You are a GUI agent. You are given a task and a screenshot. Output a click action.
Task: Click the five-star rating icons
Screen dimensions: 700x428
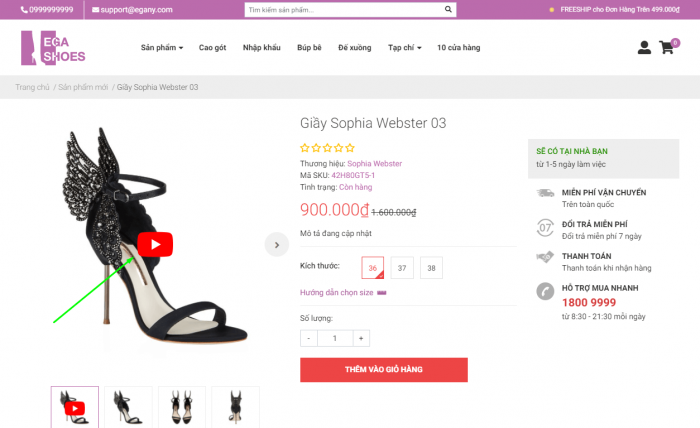(x=327, y=148)
